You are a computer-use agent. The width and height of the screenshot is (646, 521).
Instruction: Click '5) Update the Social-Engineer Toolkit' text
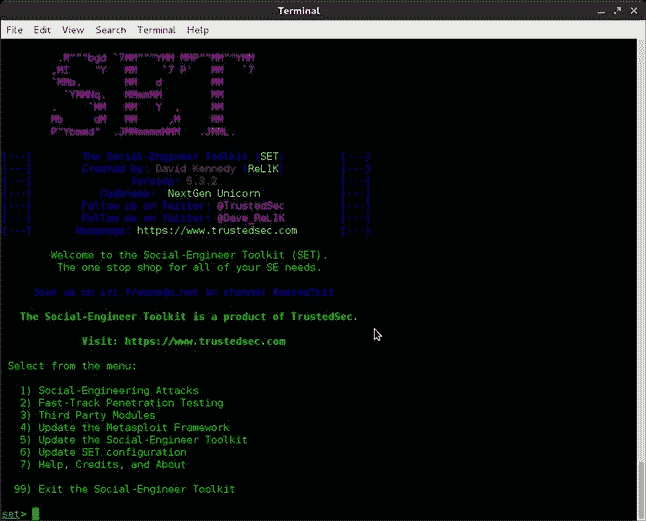(133, 440)
